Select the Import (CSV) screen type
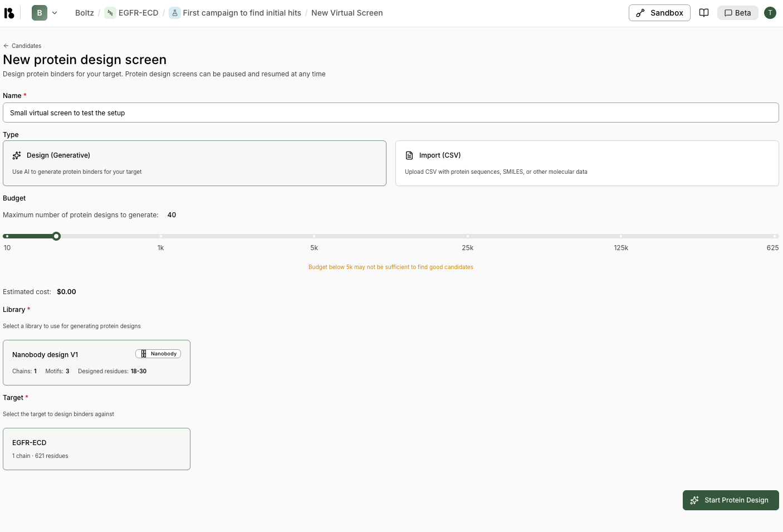Image resolution: width=783 pixels, height=532 pixels. pyautogui.click(x=586, y=163)
